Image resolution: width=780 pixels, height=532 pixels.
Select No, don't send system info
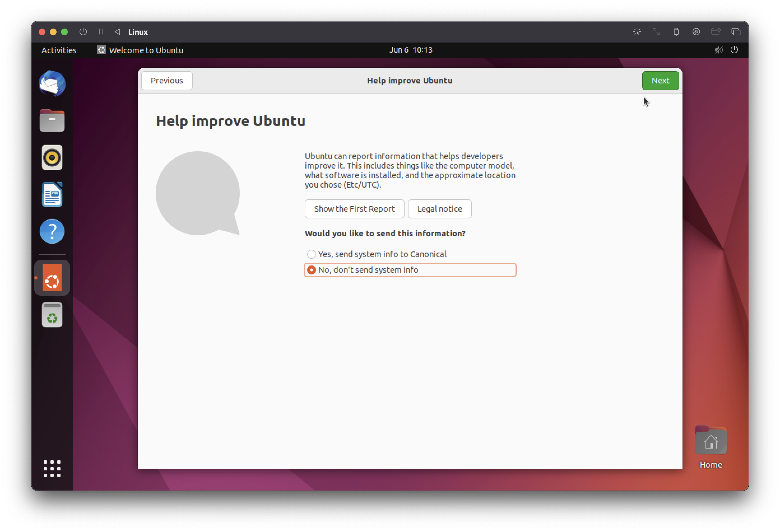click(312, 270)
